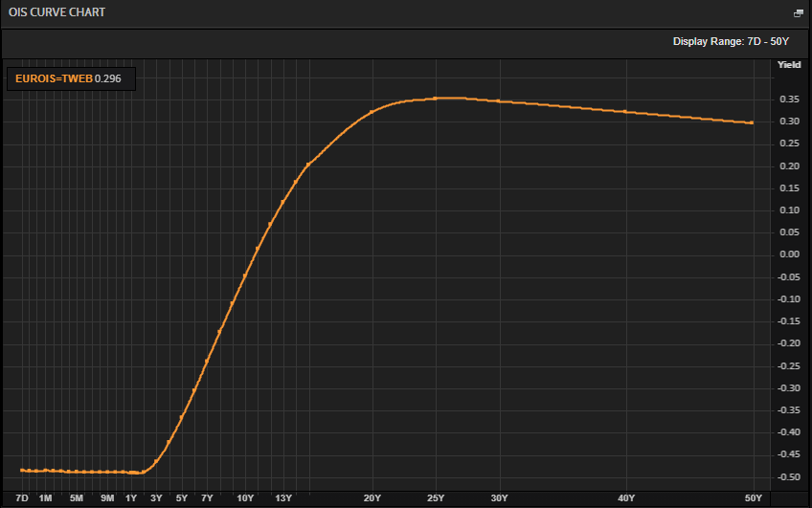Select the 10Y tenor label on x-axis
The height and width of the screenshot is (508, 812).
(x=245, y=498)
